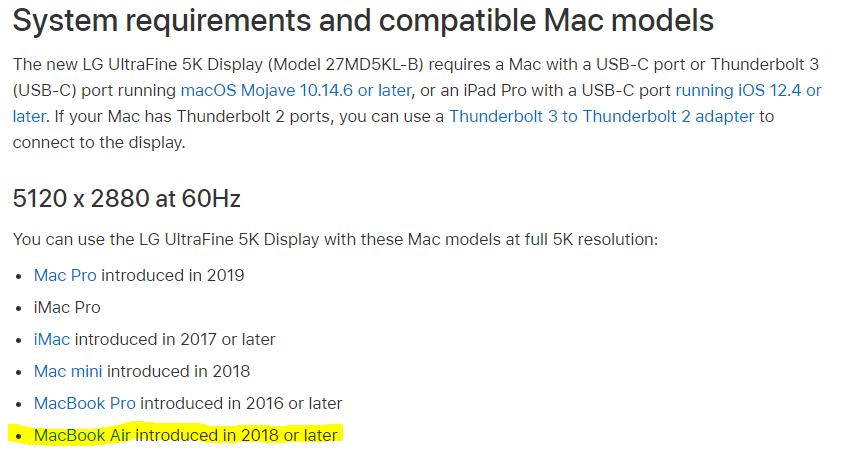Click the Mac Pro link in the list

(67, 275)
